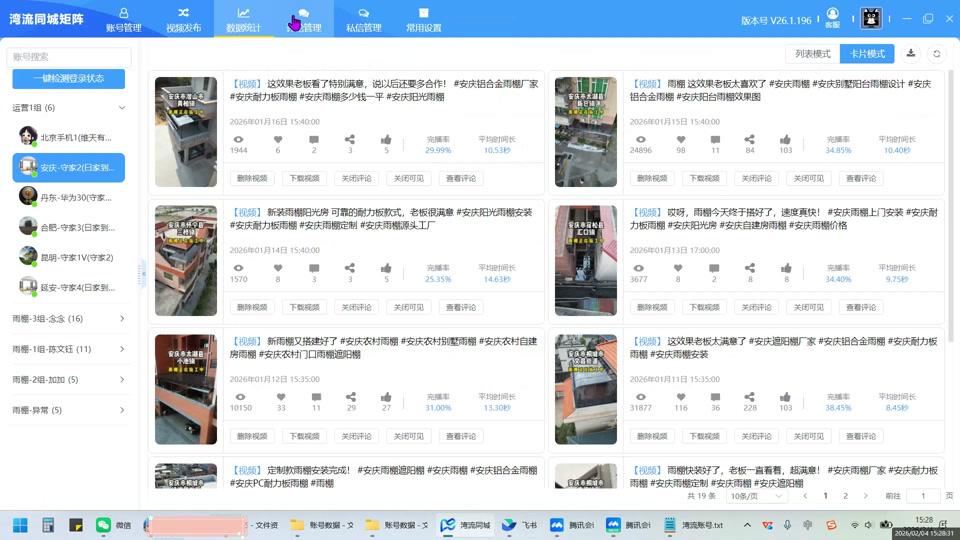Expand the 雨棚-3组-念念 (16) group
960x540 pixels.
tap(69, 318)
